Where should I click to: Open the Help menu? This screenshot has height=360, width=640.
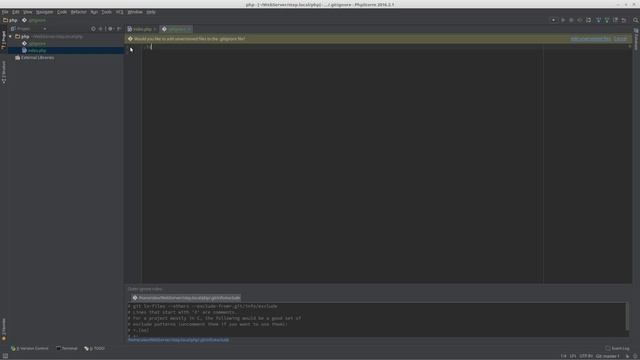pos(151,12)
